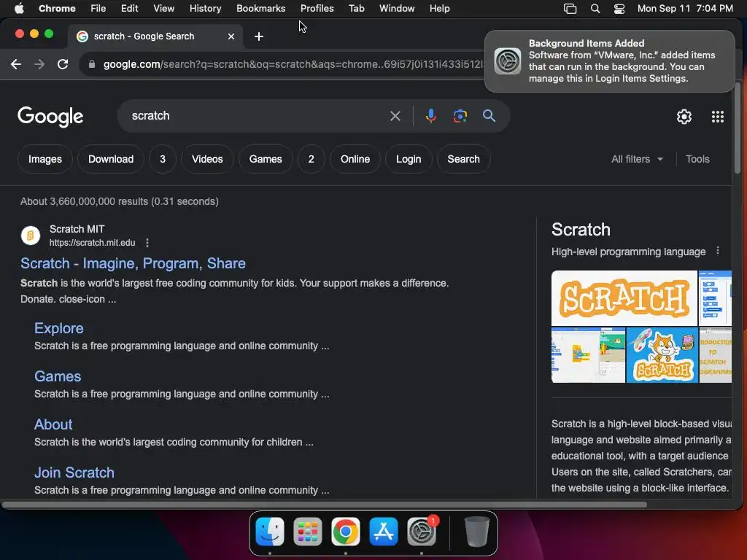Open the View menu

[x=163, y=8]
